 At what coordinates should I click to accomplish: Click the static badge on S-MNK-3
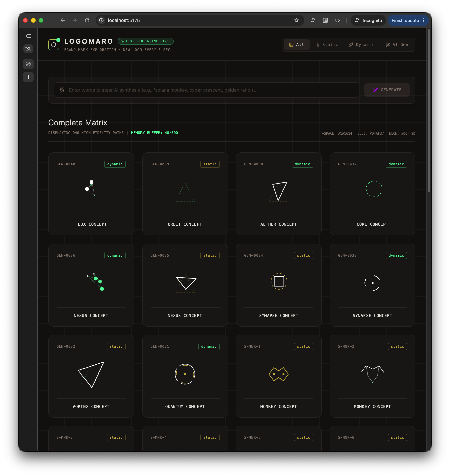tap(116, 438)
